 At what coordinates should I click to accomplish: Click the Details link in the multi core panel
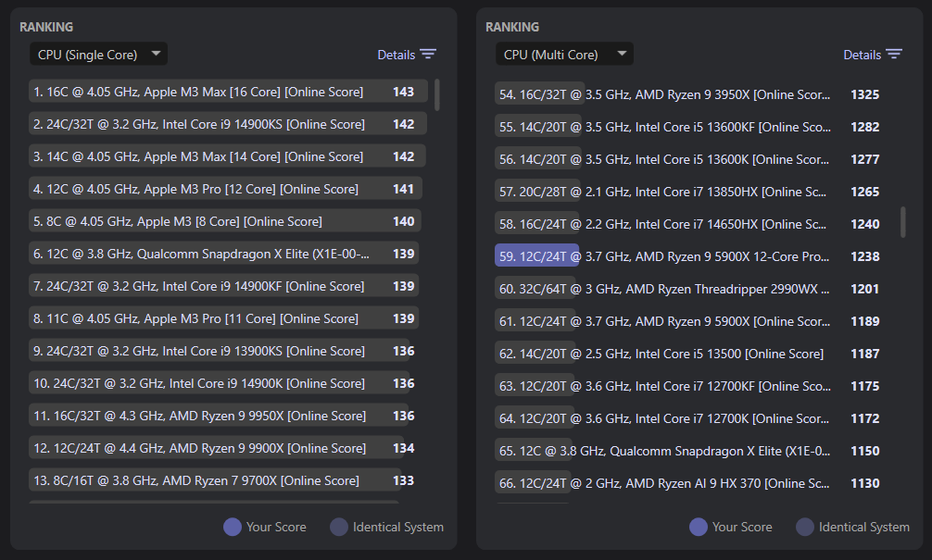point(862,55)
